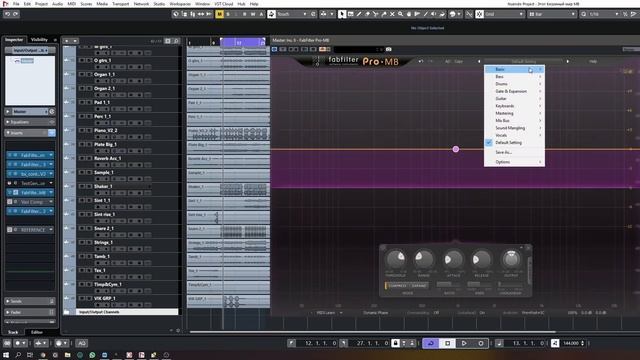
Task: Click the search icon above track list
Action: [x=176, y=41]
